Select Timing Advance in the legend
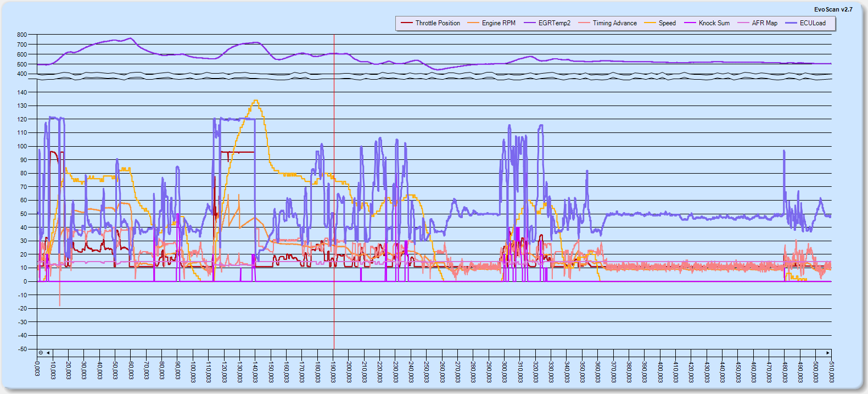Image resolution: width=868 pixels, height=394 pixels. click(614, 23)
